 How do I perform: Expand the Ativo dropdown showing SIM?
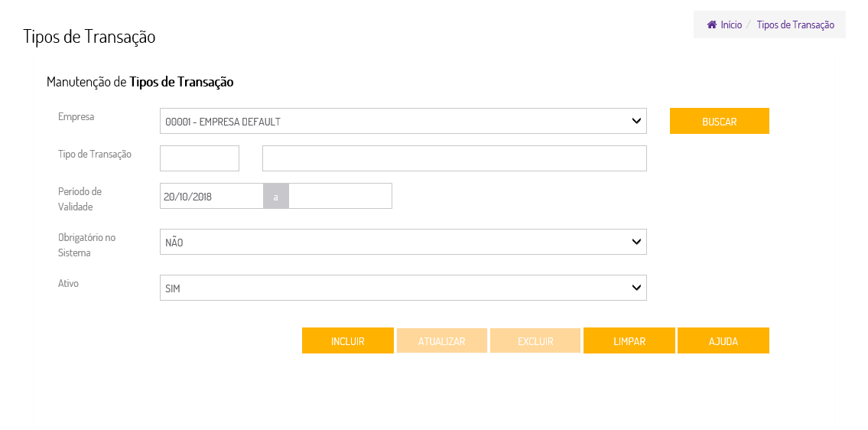pos(403,288)
